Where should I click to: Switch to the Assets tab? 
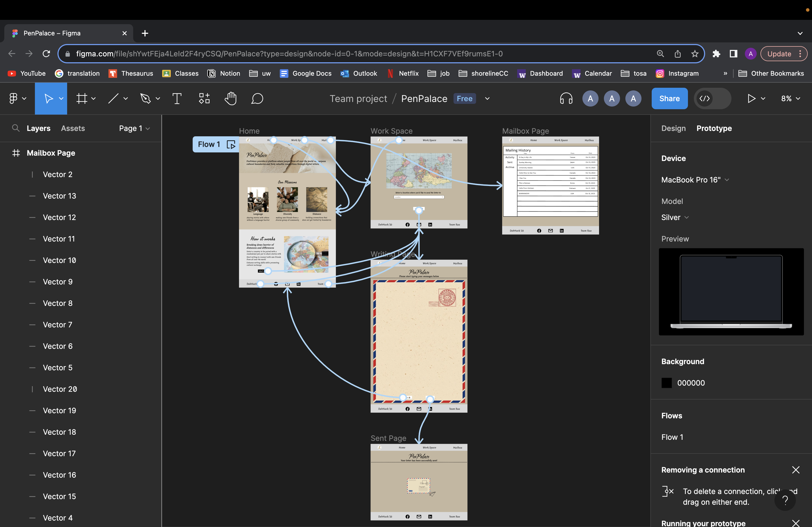(73, 128)
